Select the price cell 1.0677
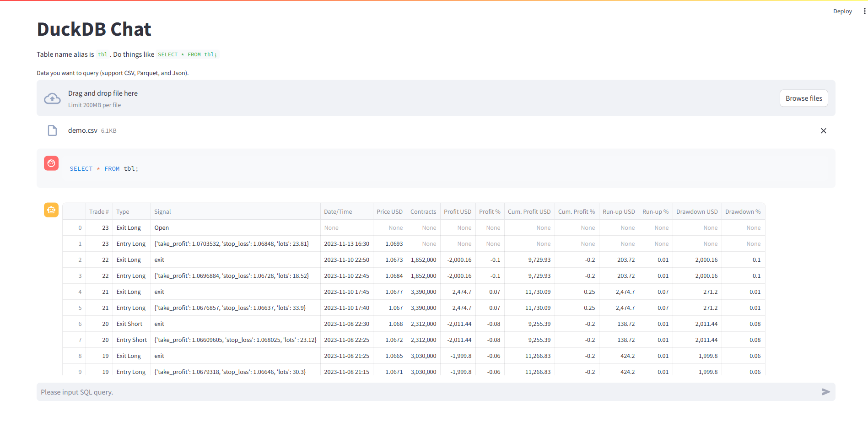The width and height of the screenshot is (868, 433). click(389, 292)
